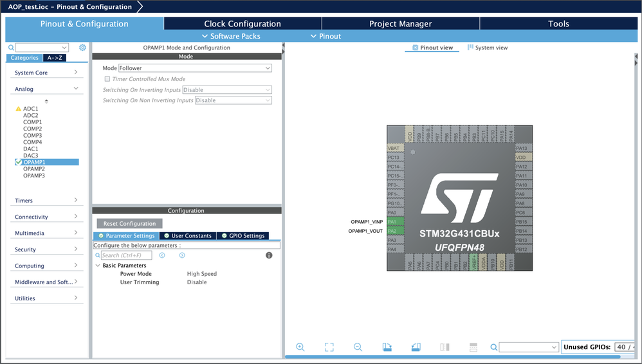Expand the Computing category

(76, 266)
